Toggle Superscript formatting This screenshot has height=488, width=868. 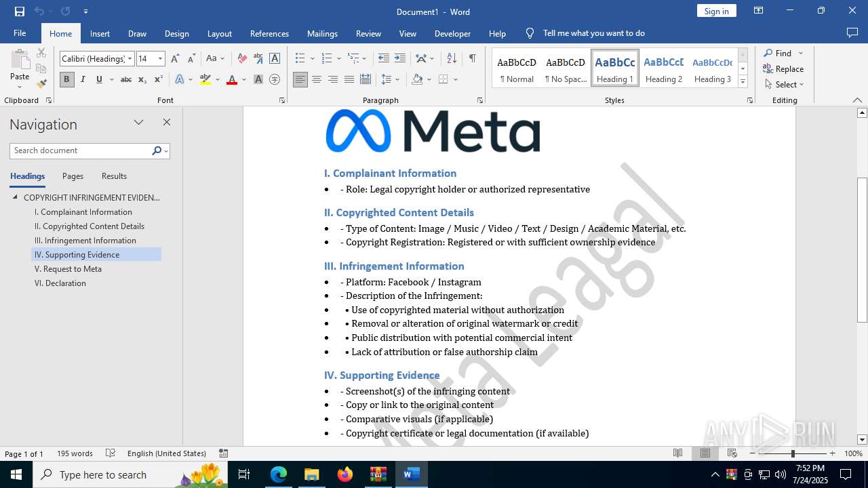(159, 79)
